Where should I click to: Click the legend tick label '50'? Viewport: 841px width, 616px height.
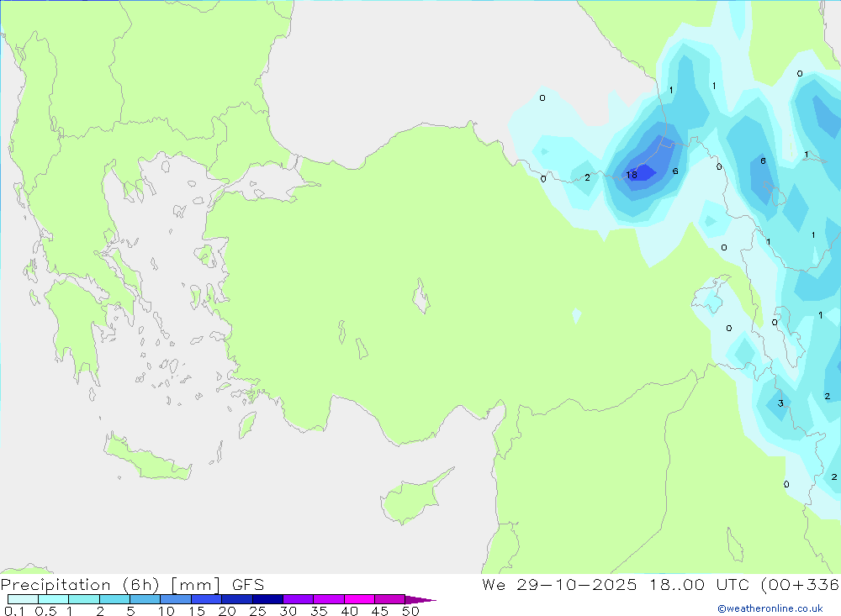[x=411, y=611]
